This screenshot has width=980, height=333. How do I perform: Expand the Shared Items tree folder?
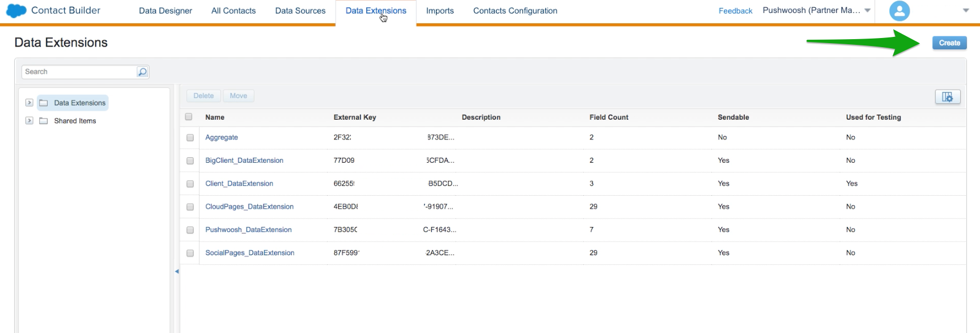click(29, 121)
